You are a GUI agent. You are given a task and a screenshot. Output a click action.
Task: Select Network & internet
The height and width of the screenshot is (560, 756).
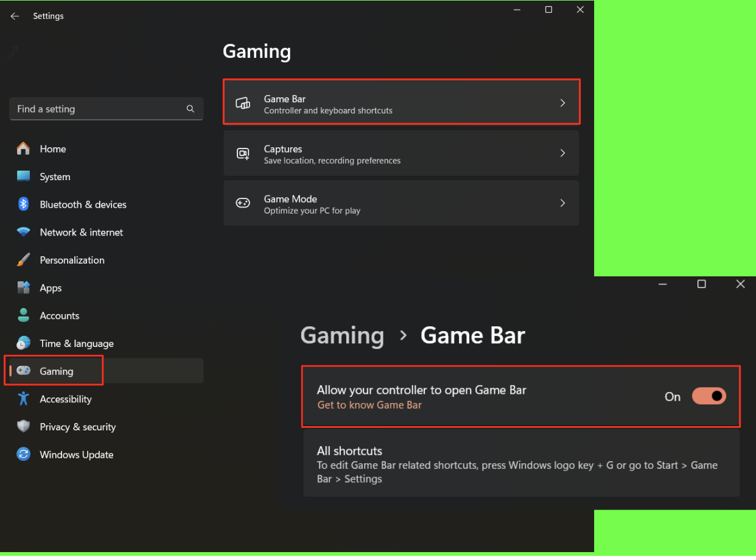point(81,233)
